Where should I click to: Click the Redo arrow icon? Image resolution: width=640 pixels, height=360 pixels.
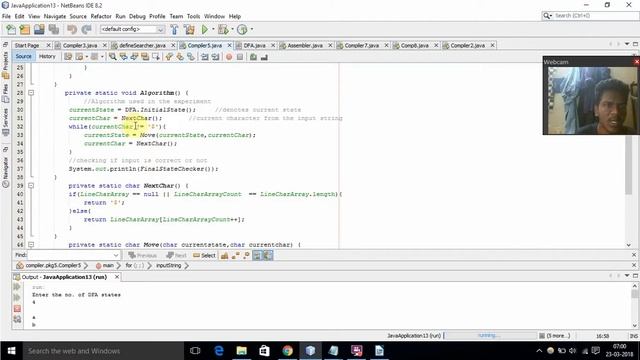(x=87, y=29)
